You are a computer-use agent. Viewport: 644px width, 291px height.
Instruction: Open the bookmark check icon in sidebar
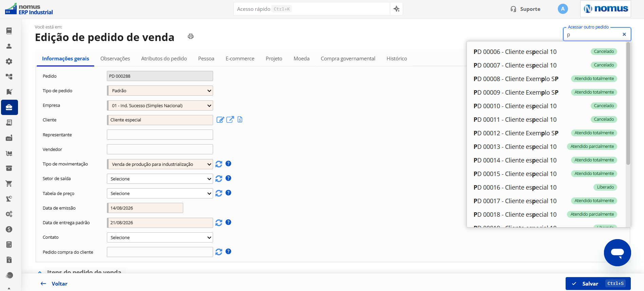(x=9, y=92)
